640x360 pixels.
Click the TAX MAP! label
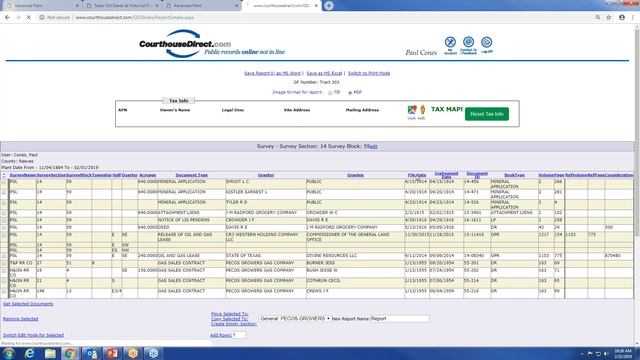click(x=447, y=109)
